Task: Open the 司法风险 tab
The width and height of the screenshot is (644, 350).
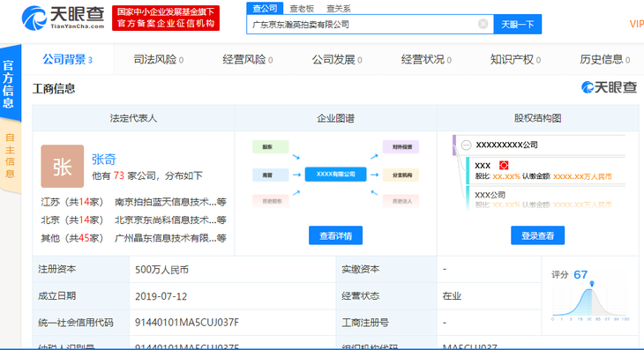Action: pos(158,59)
